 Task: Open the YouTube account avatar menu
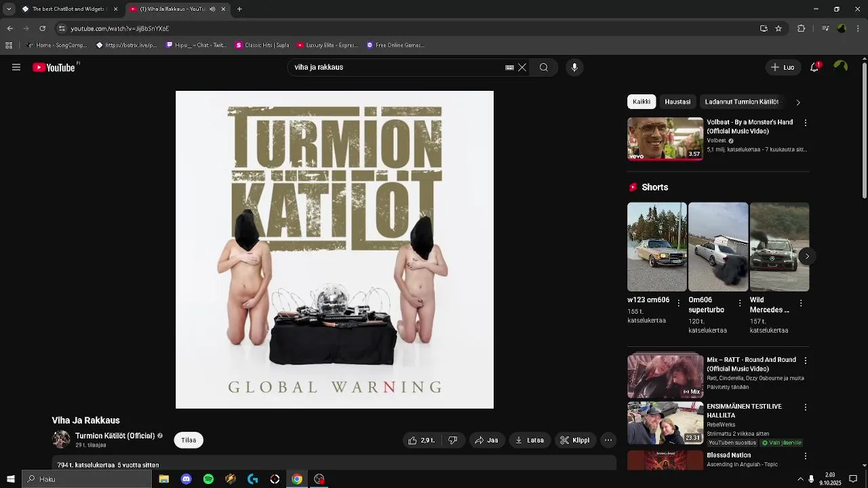pyautogui.click(x=841, y=66)
